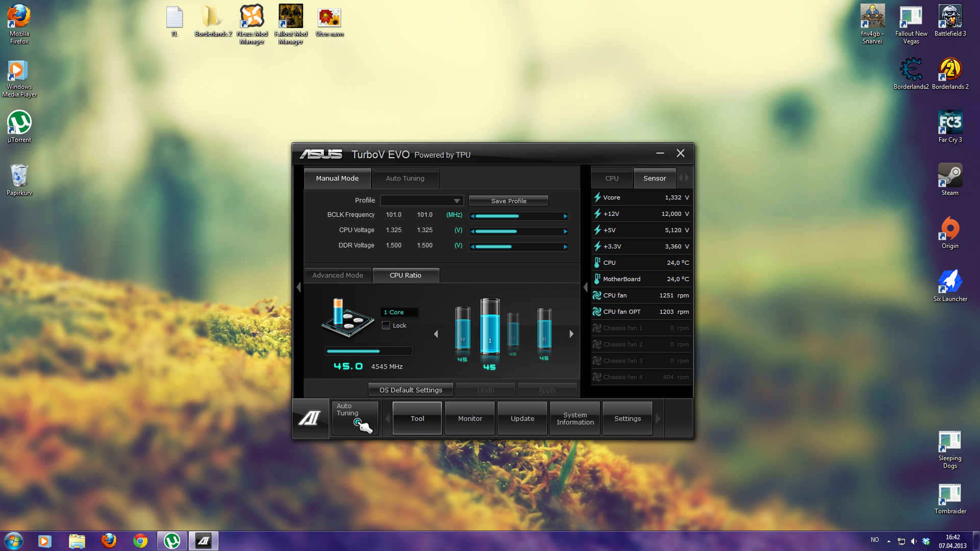Select the CPU core IV cylinder
The width and height of the screenshot is (980, 551).
[x=462, y=329]
